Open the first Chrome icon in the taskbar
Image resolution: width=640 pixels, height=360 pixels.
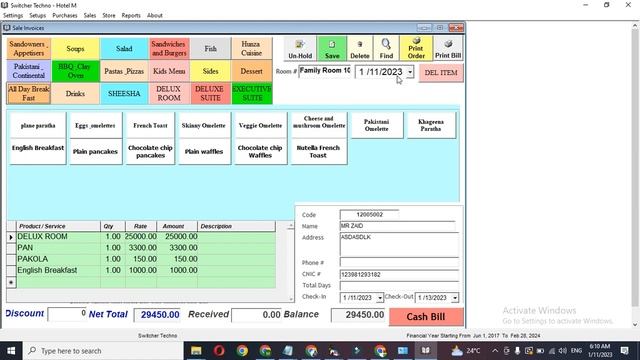coord(242,351)
